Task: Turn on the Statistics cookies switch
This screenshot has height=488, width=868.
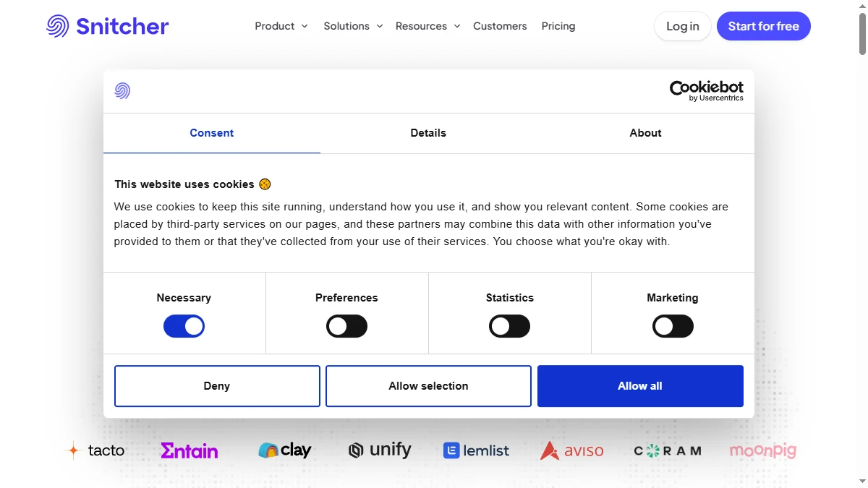Action: tap(509, 326)
